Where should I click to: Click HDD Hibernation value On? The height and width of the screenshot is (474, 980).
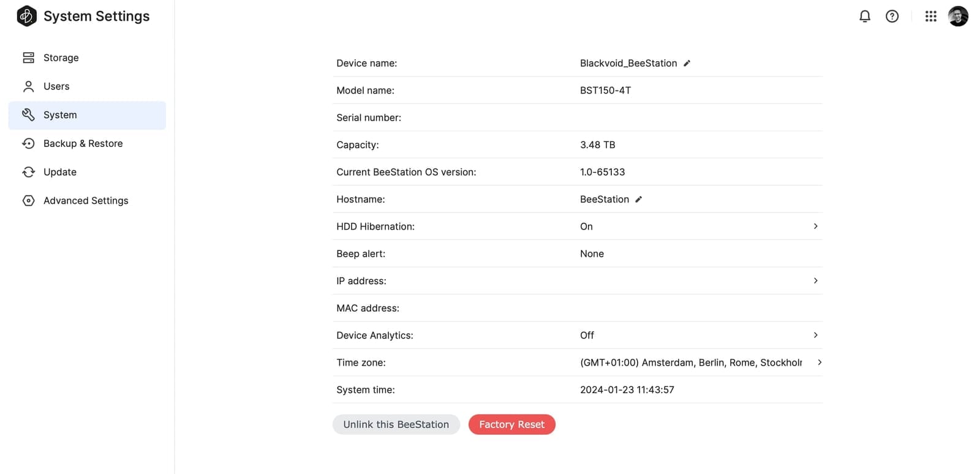coord(587,227)
